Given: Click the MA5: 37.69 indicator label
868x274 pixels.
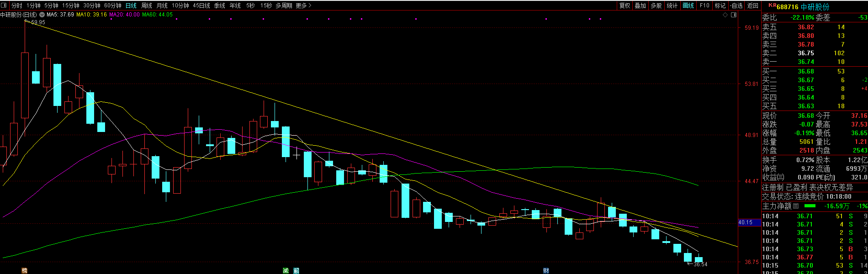Looking at the screenshot, I should coord(60,15).
